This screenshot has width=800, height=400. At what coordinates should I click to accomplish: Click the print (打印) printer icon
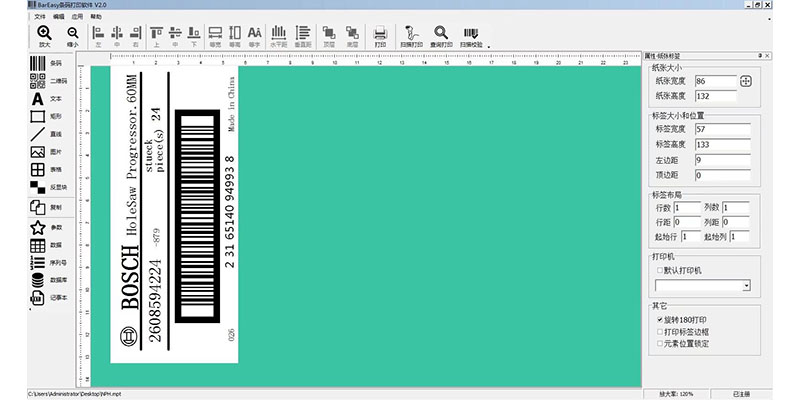pos(380,33)
